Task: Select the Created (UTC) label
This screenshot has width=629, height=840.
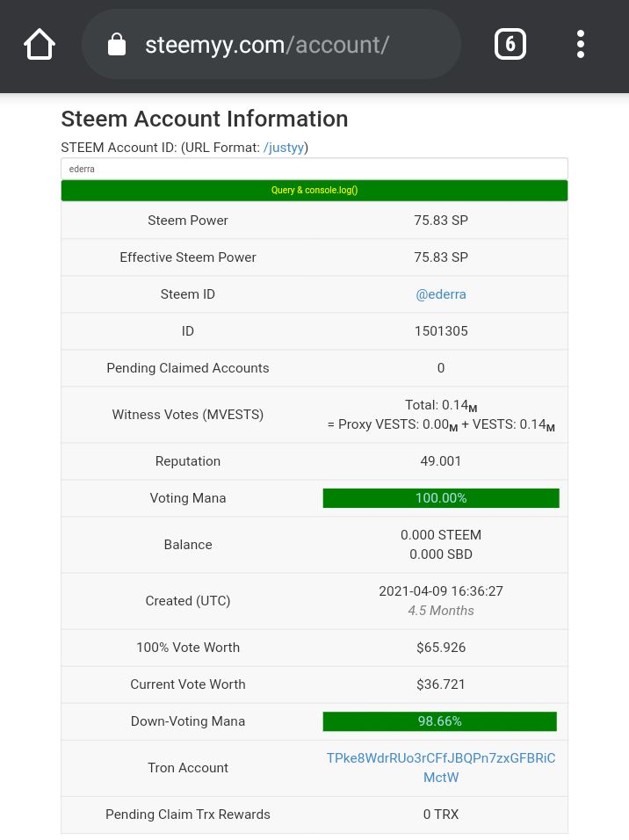Action: [x=188, y=601]
